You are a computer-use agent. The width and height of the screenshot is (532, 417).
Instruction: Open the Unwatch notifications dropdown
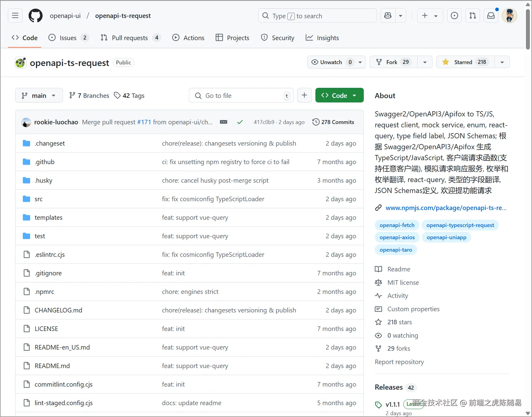[x=336, y=62]
